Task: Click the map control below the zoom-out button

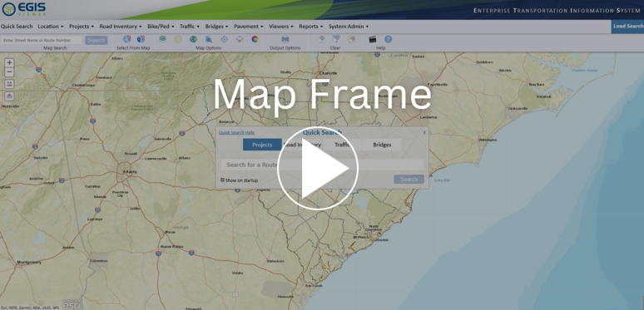Action: click(9, 84)
